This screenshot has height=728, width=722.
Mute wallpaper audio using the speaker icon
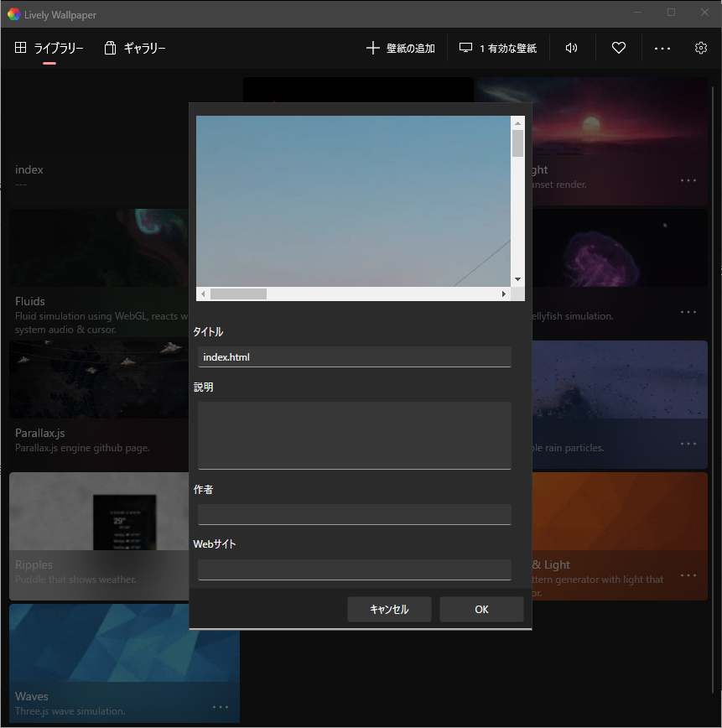[571, 48]
